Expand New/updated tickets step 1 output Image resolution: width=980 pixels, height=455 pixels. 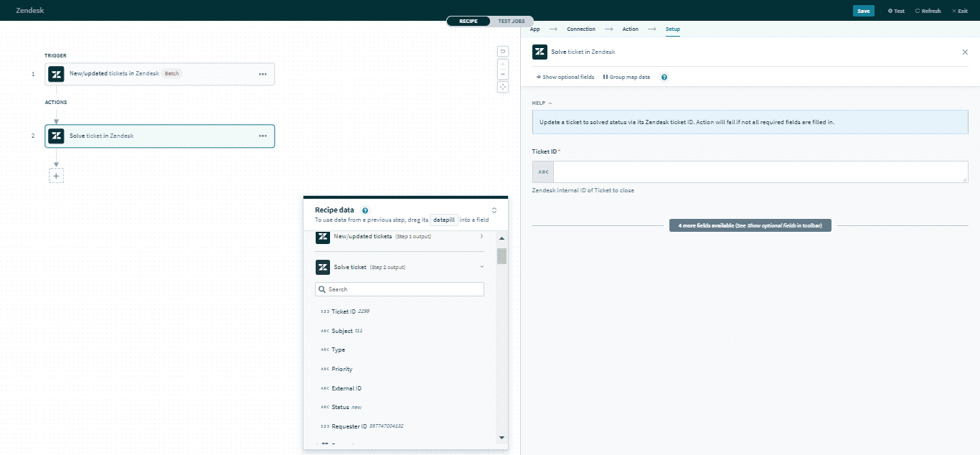481,236
